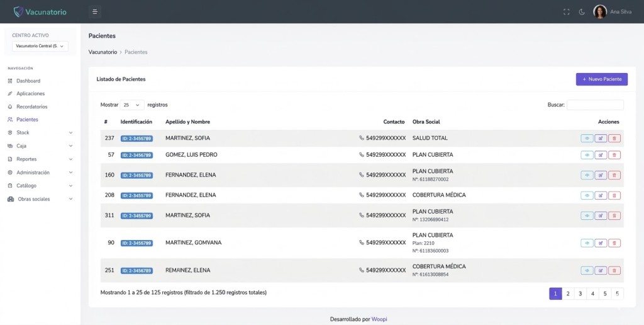Viewport: 644px width, 325px height.
Task: Click view icon for patient 208
Action: [587, 195]
